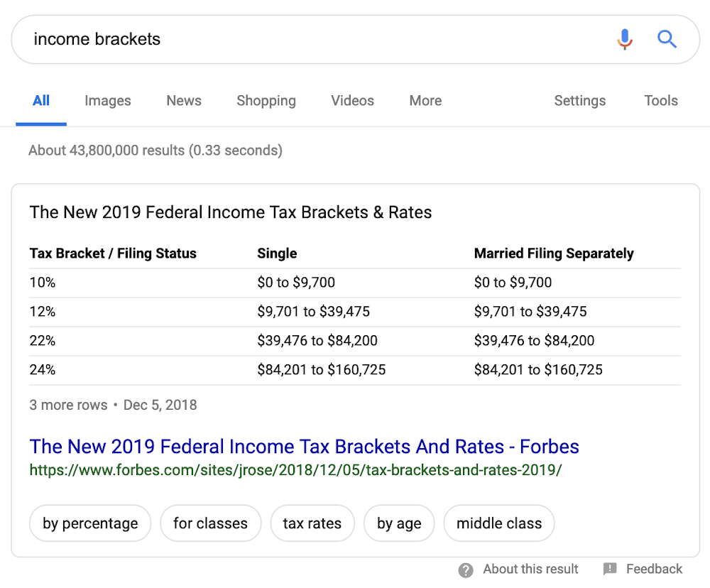This screenshot has height=588, width=710.
Task: Expand the 3 more rows text
Action: 68,405
